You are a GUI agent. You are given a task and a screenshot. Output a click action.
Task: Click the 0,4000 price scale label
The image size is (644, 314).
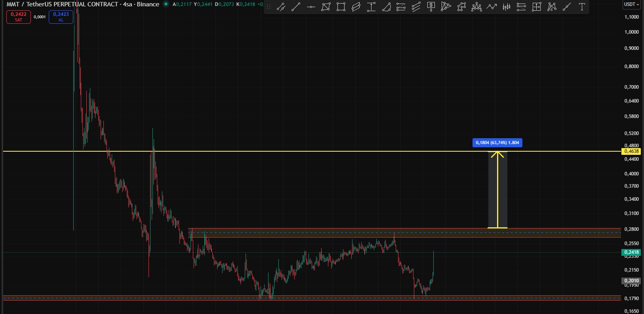pyautogui.click(x=632, y=174)
